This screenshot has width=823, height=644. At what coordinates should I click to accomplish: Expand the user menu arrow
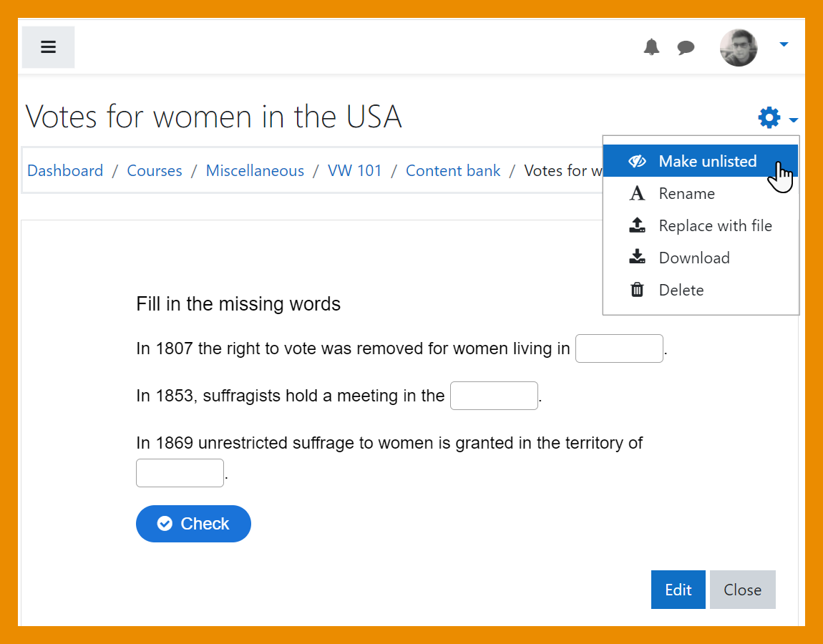pos(784,44)
